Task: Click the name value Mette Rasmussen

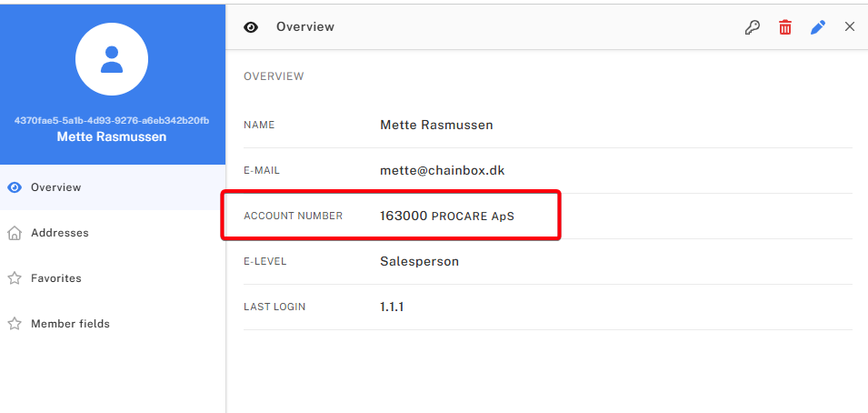Action: point(436,126)
